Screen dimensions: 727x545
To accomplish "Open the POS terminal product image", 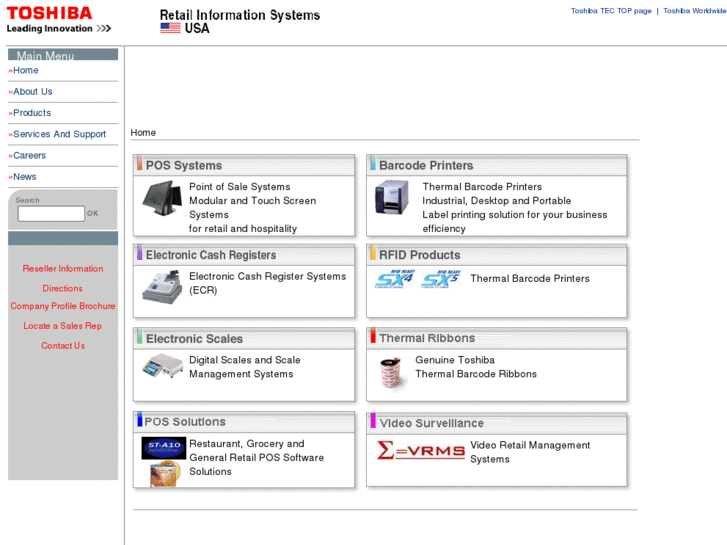I will tap(162, 198).
